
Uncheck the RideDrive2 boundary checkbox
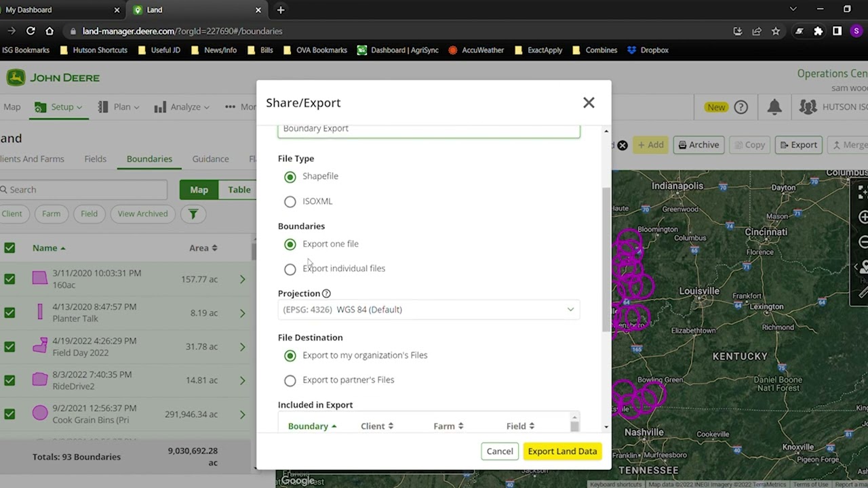(x=9, y=380)
